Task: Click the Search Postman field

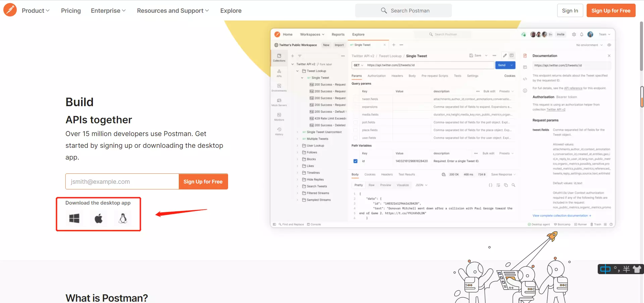Action: click(x=403, y=10)
